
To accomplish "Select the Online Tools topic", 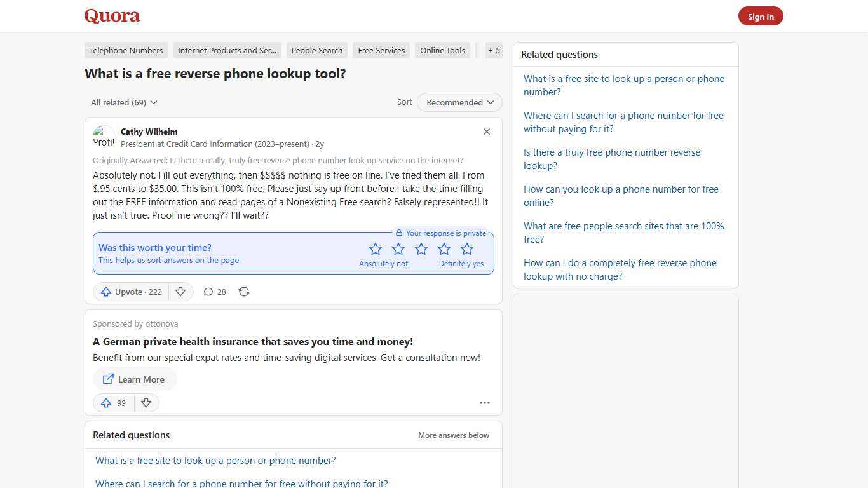I will (x=442, y=50).
